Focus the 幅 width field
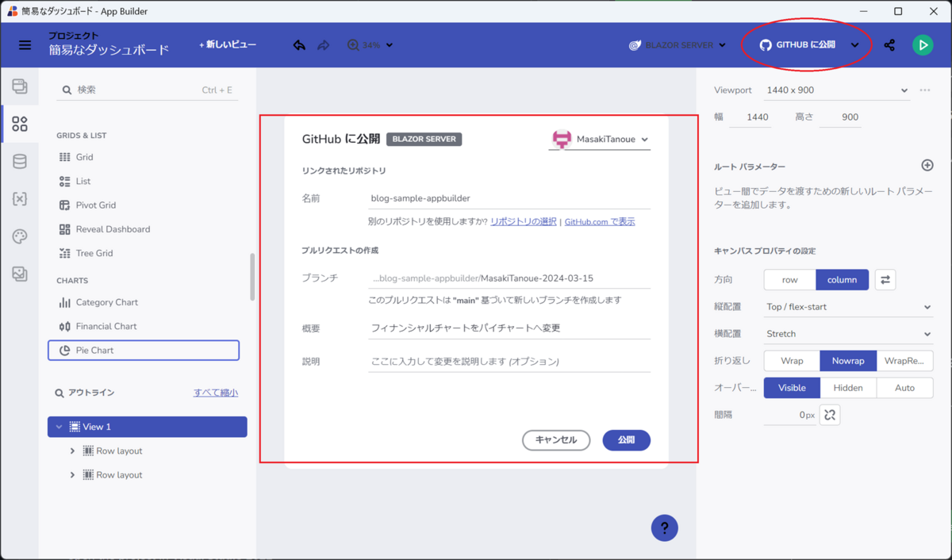This screenshot has height=560, width=952. 749,117
